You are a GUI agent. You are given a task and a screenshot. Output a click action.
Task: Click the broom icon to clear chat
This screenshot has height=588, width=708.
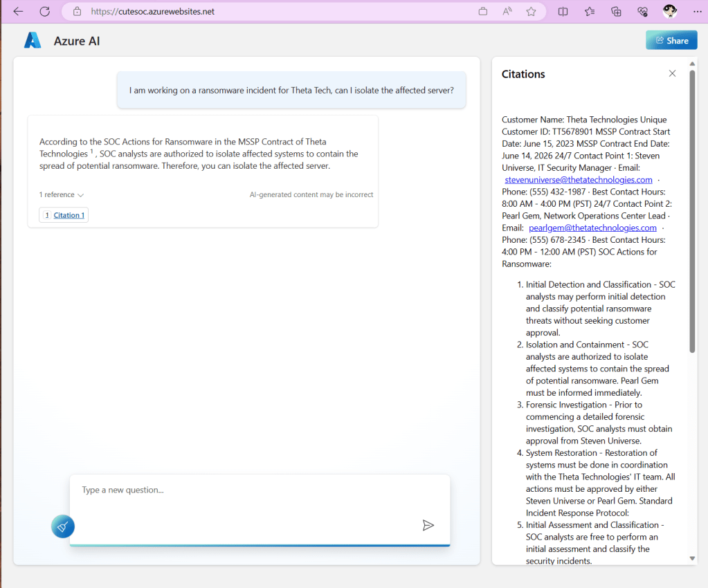tap(62, 526)
